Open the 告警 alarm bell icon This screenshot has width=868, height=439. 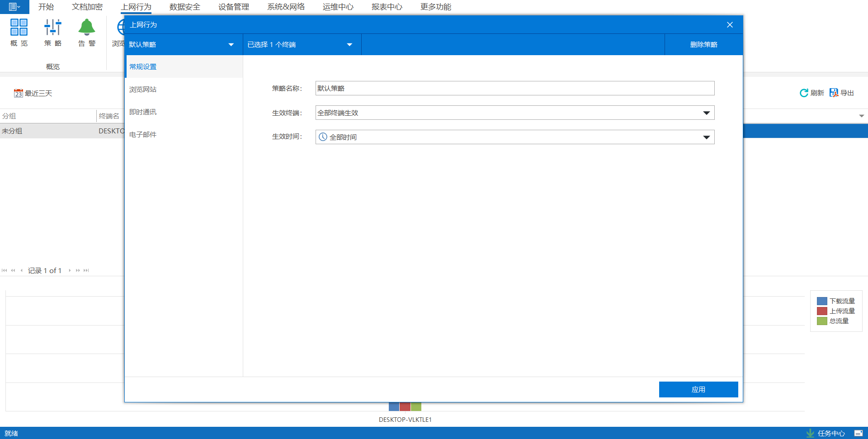point(87,28)
